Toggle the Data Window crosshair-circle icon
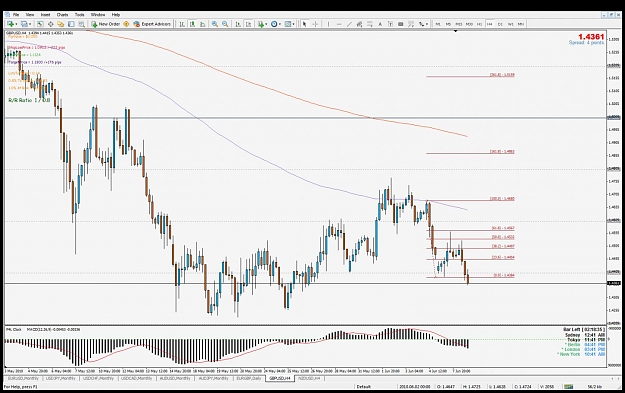This screenshot has height=393, width=625. 51,24
